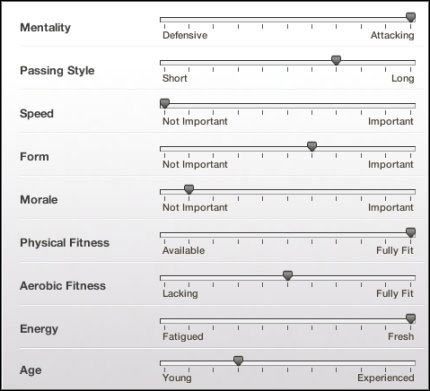Image resolution: width=430 pixels, height=391 pixels.
Task: Set Passing Style to the Long end
Action: tap(411, 63)
